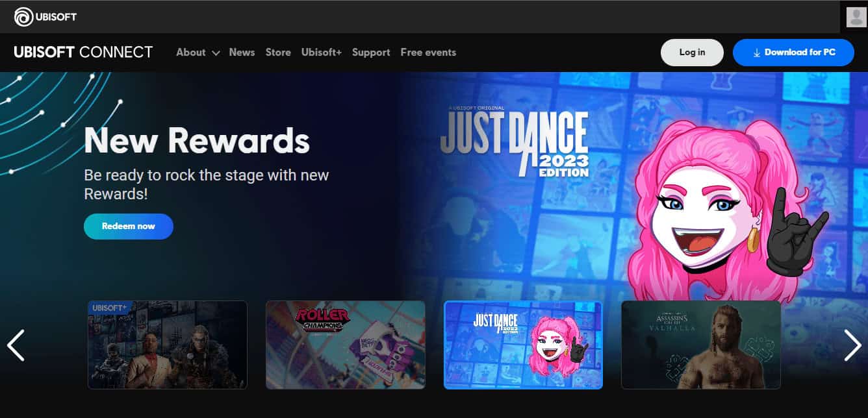Click the Download for PC button

[793, 53]
